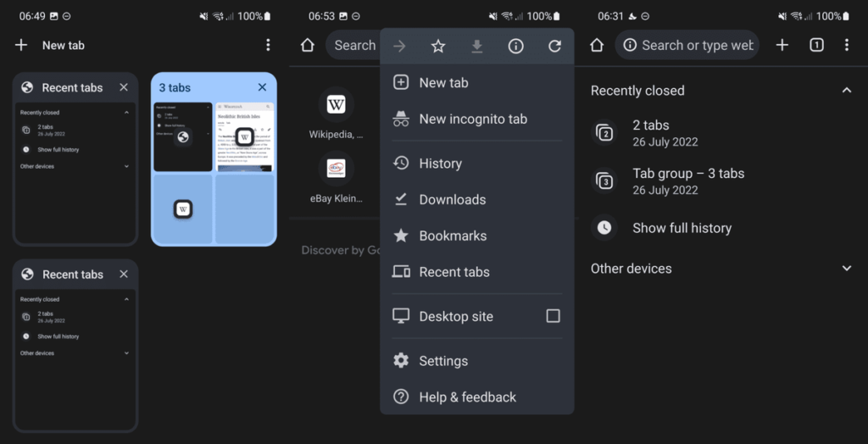The height and width of the screenshot is (444, 868).
Task: Tap the Bookmarks star icon in menu list
Action: (x=401, y=236)
